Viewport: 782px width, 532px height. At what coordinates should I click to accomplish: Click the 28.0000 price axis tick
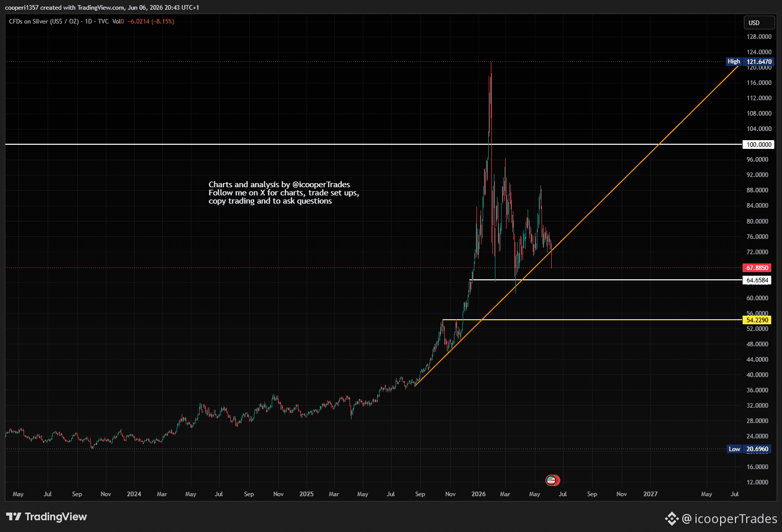(x=757, y=421)
